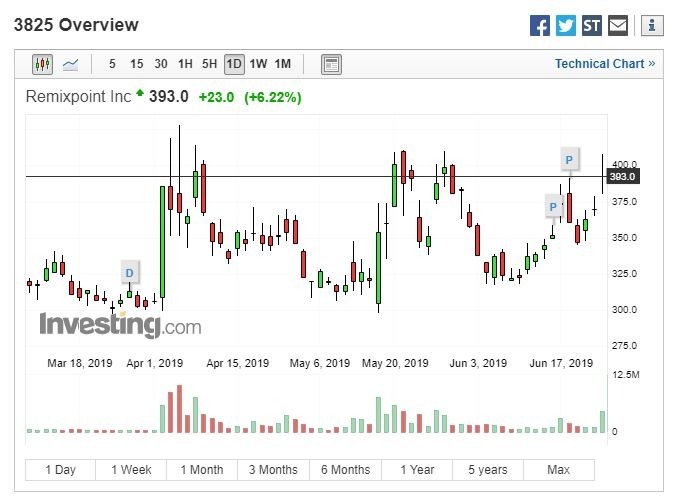The image size is (676, 501).
Task: Set range to 1 Month
Action: [202, 470]
